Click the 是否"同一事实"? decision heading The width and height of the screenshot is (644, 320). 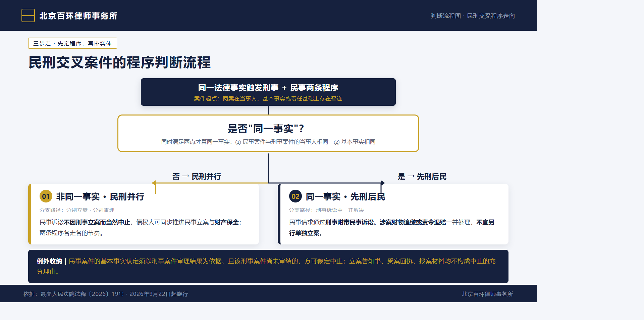(266, 128)
